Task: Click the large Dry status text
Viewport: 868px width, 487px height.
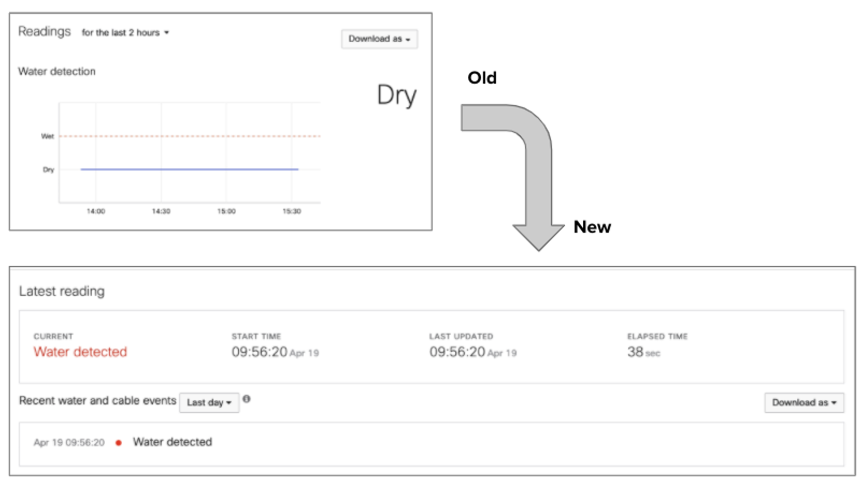Action: click(396, 95)
